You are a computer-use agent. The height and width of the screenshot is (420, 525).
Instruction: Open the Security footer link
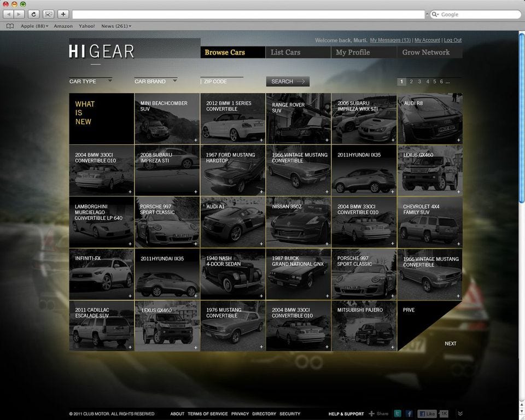(290, 413)
